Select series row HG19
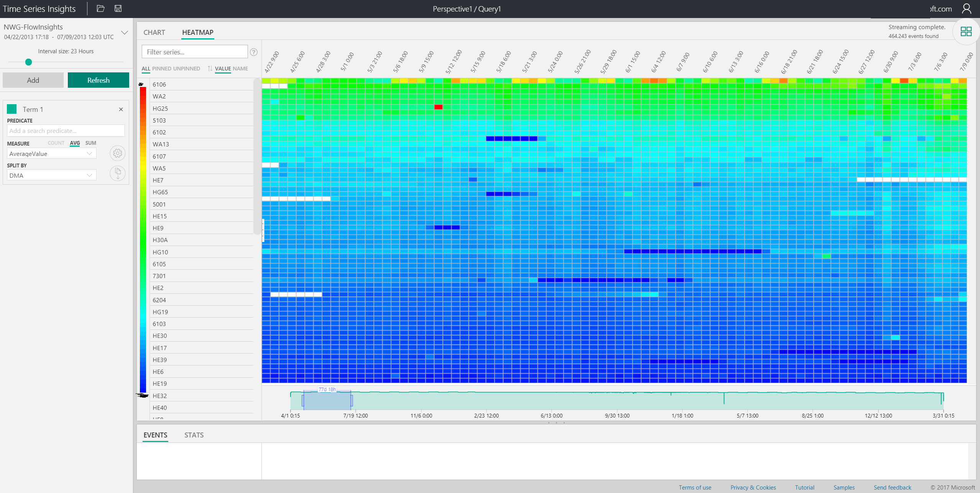This screenshot has width=980, height=493. click(x=201, y=312)
